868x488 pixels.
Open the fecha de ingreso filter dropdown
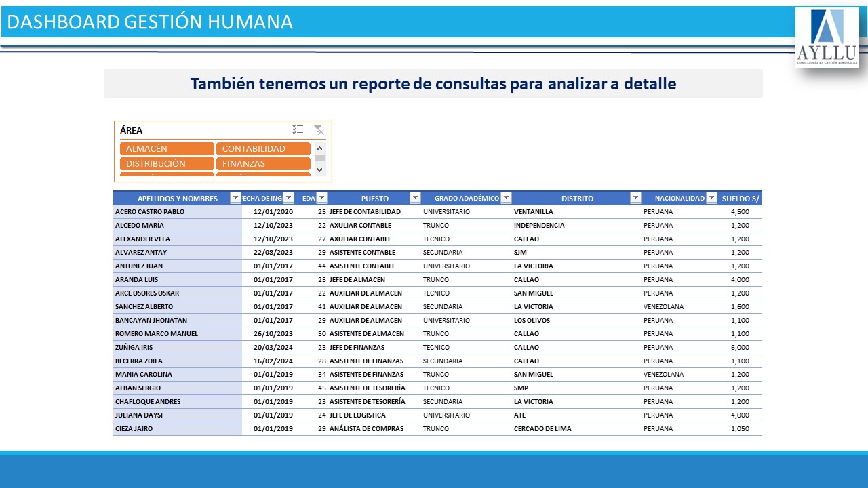point(288,198)
